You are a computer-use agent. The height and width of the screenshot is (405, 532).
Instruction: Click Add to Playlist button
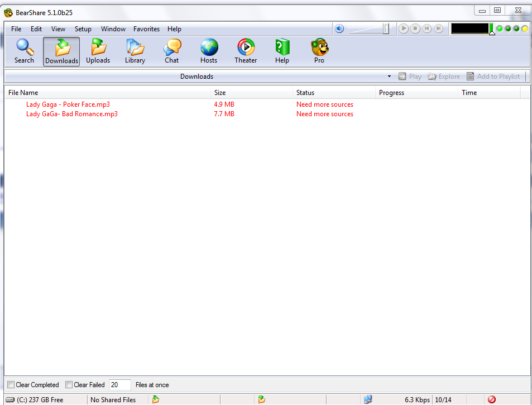coord(493,77)
